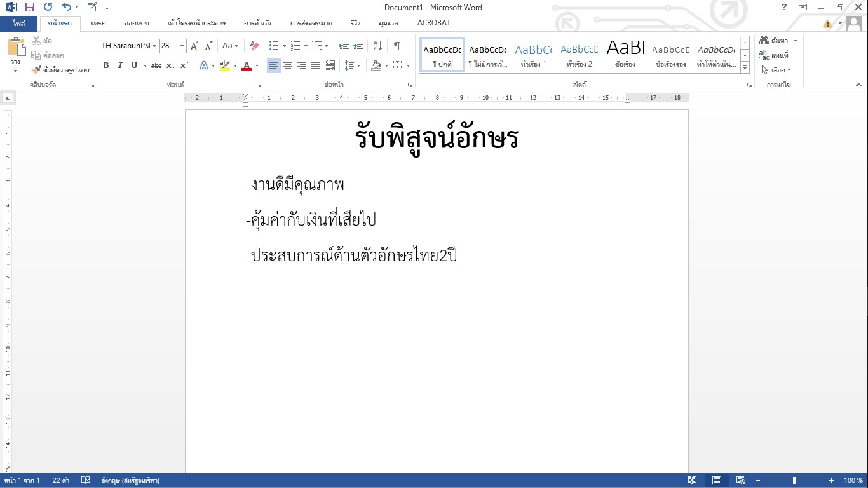Toggle Bold formatting
Screen dimensions: 868x488
coord(106,65)
